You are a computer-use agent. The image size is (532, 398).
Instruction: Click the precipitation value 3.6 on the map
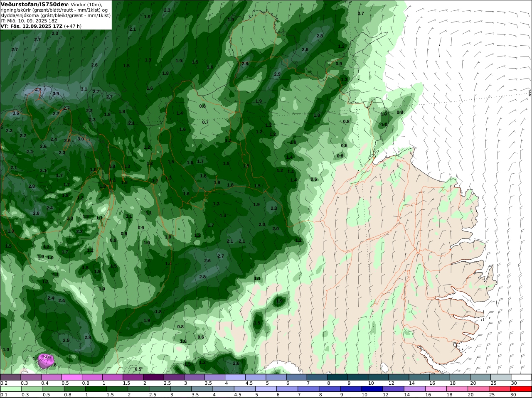(x=16, y=113)
